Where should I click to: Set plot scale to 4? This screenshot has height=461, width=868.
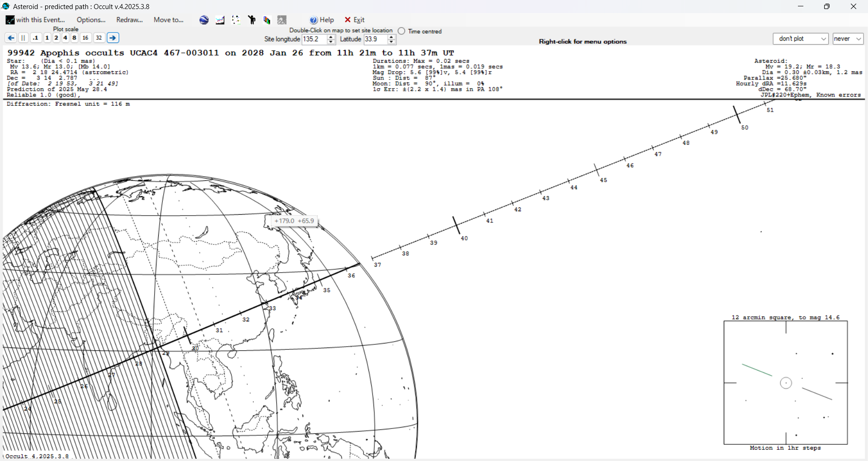point(65,38)
